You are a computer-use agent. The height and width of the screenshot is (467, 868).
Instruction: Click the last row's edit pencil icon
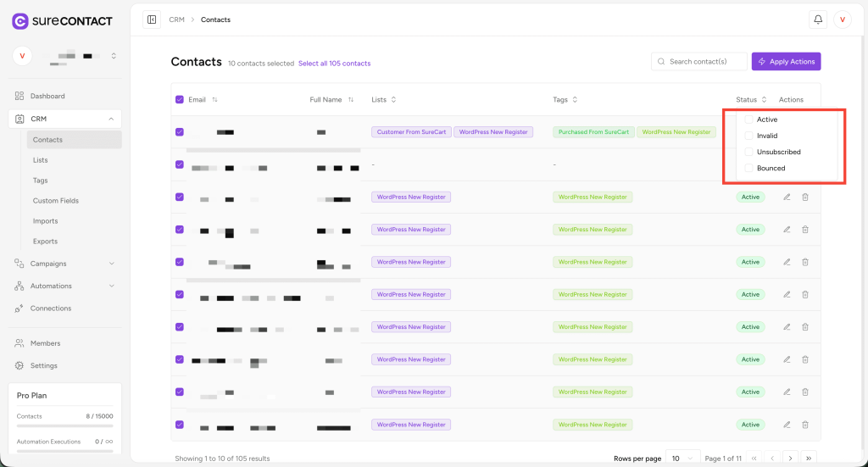tap(787, 425)
